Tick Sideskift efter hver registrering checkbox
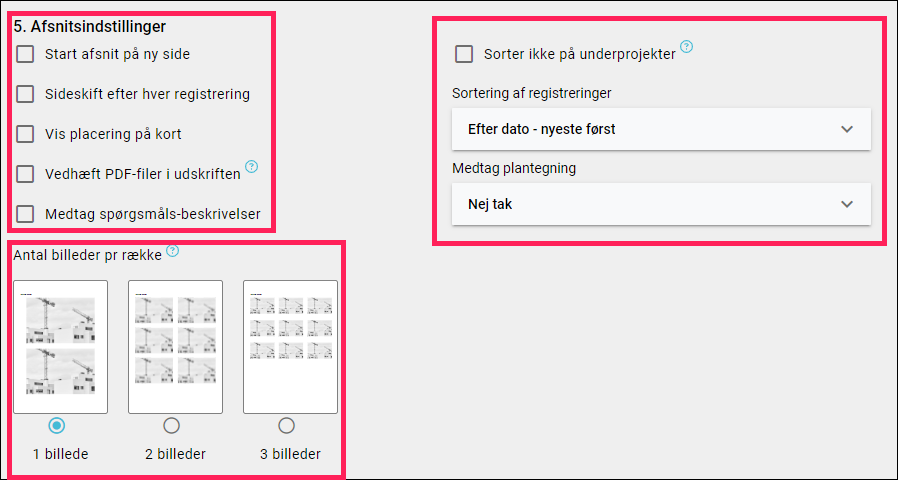This screenshot has width=898, height=480. pos(25,94)
